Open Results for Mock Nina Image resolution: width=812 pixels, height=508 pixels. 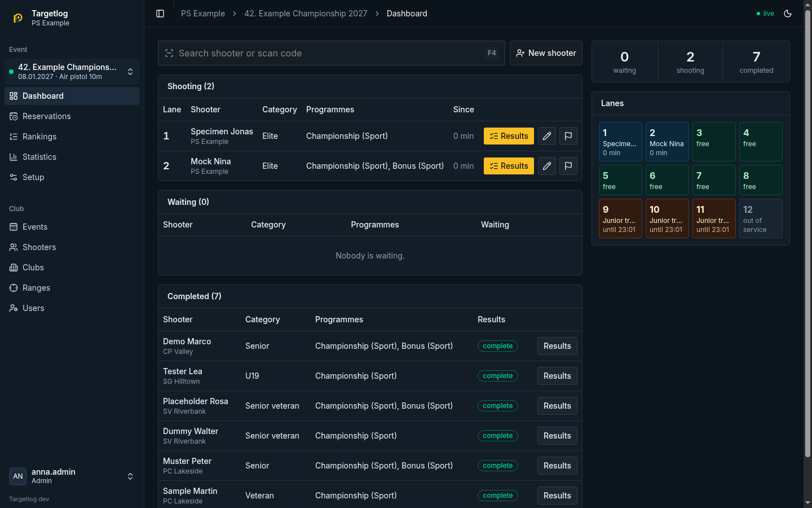click(509, 166)
